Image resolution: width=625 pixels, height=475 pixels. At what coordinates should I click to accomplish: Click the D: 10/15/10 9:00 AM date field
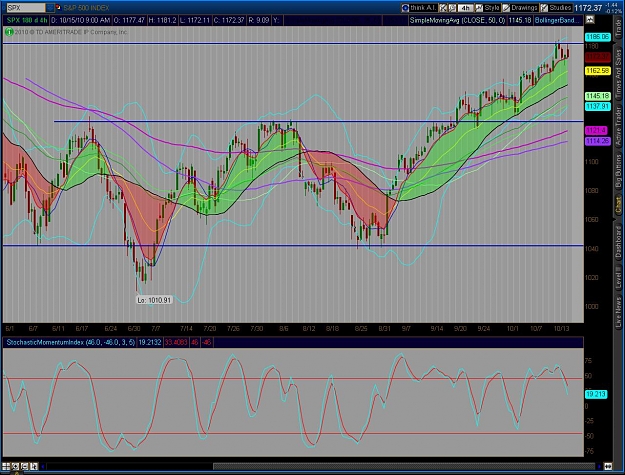pyautogui.click(x=81, y=20)
